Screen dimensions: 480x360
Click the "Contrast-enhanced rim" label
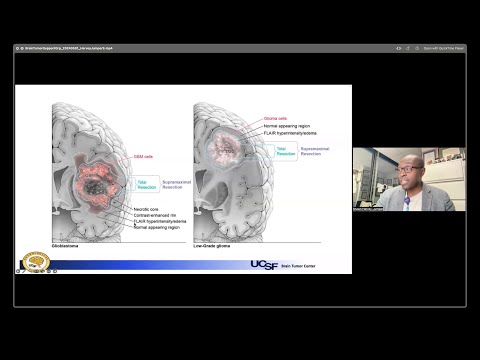155,215
